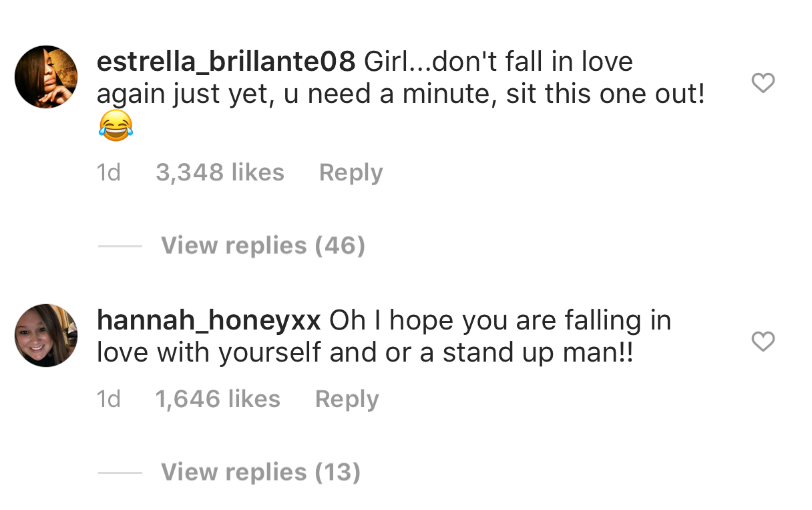This screenshot has width=812, height=510.
Task: Reply to hannah_honeyxx's comment
Action: [347, 399]
